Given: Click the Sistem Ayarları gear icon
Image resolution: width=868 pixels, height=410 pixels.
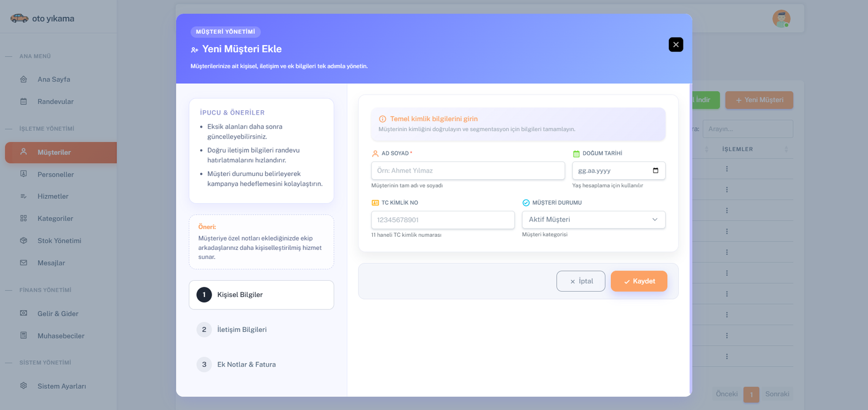Looking at the screenshot, I should pyautogui.click(x=23, y=386).
